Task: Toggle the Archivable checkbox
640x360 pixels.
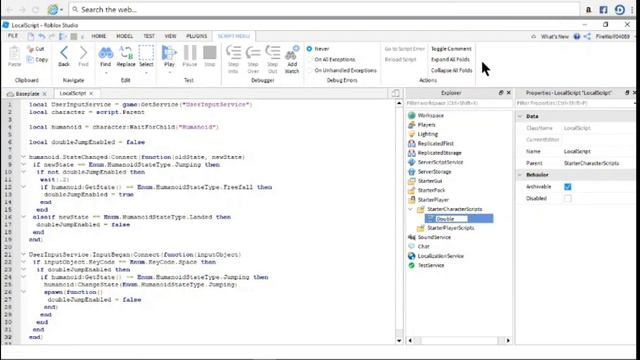Action: (x=568, y=187)
